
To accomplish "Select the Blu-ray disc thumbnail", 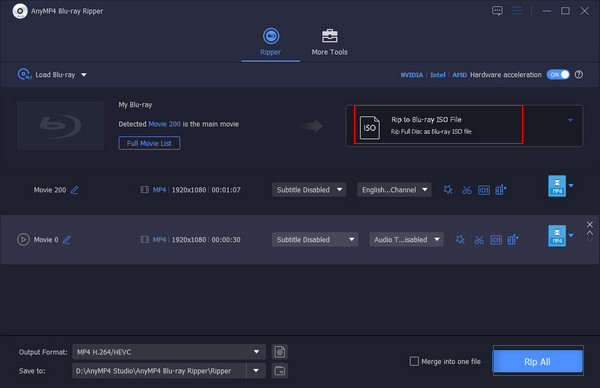I will point(60,126).
